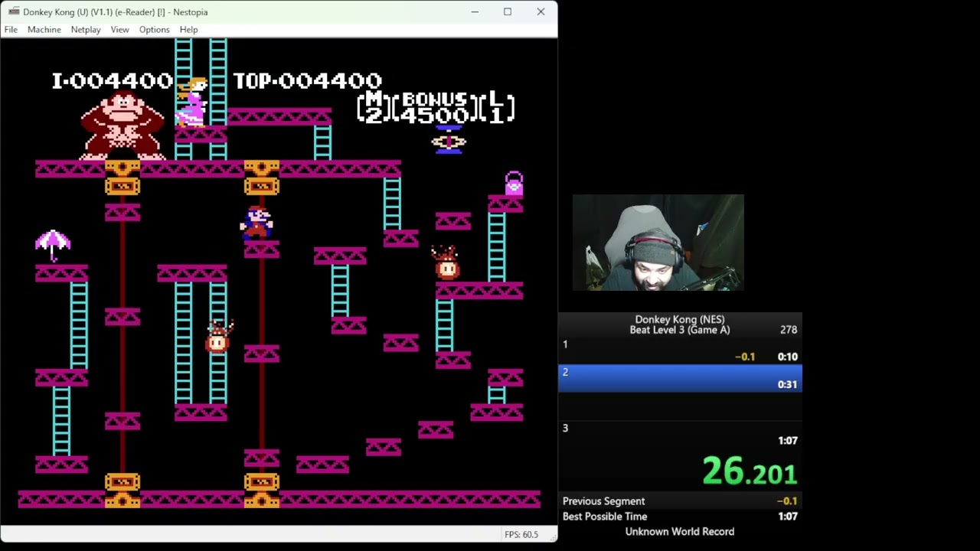This screenshot has width=980, height=551.
Task: Click the upper-left elevator motor block
Action: (122, 178)
